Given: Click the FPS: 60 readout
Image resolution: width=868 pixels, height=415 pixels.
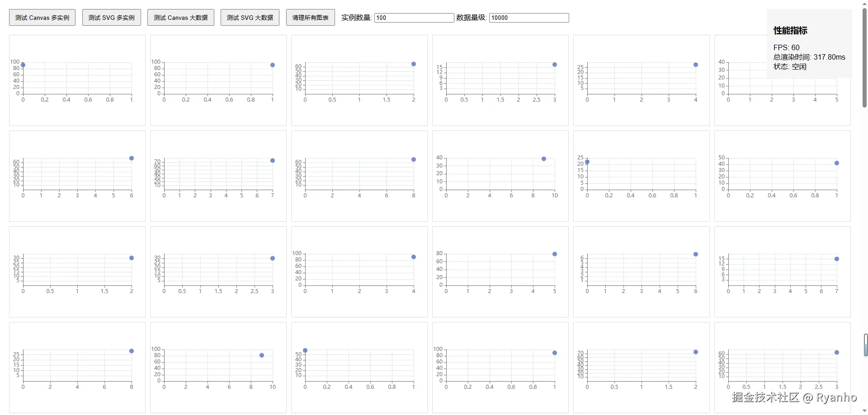Looking at the screenshot, I should pos(786,47).
